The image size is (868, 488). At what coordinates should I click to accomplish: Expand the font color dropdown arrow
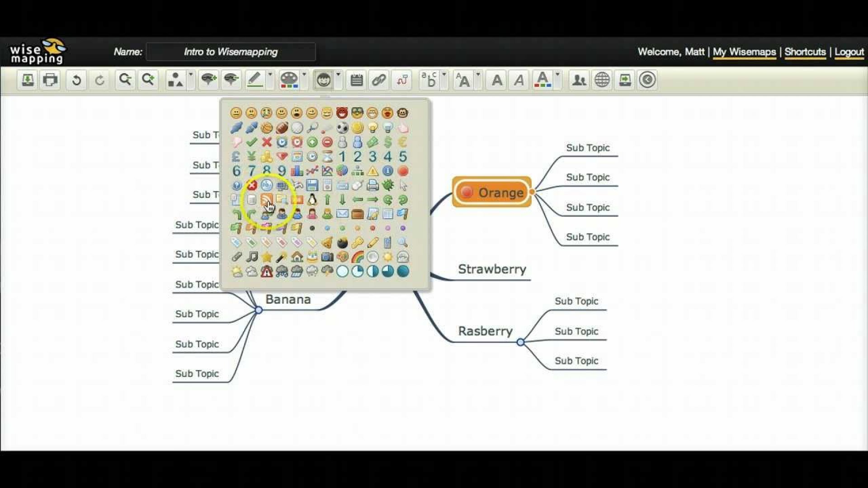pos(557,74)
